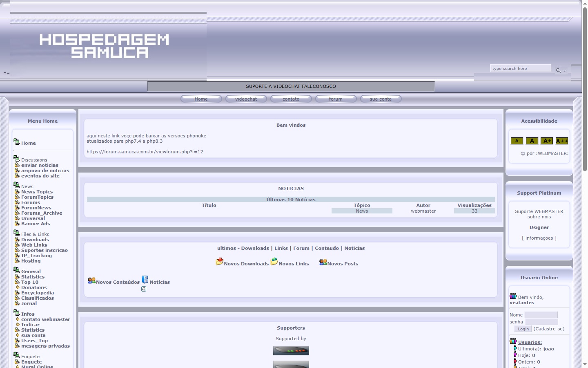Click people icon next to Bem vindo
The width and height of the screenshot is (588, 368).
coord(513,296)
